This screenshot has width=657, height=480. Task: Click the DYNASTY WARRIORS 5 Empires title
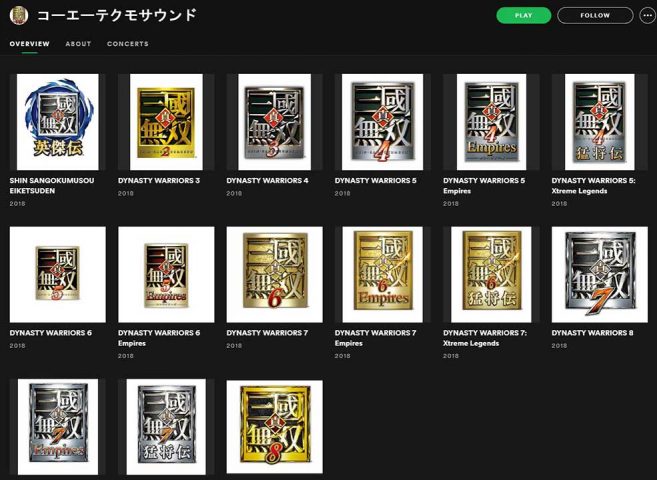click(484, 186)
